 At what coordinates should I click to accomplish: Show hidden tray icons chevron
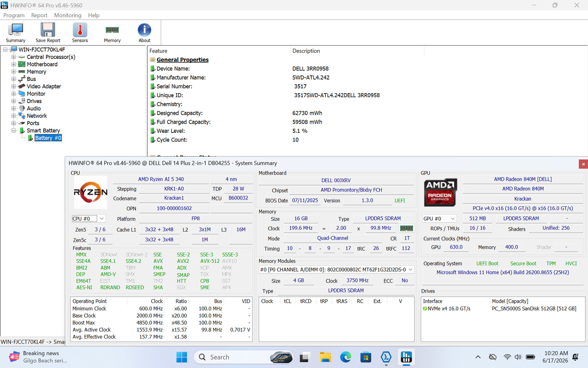(x=478, y=357)
